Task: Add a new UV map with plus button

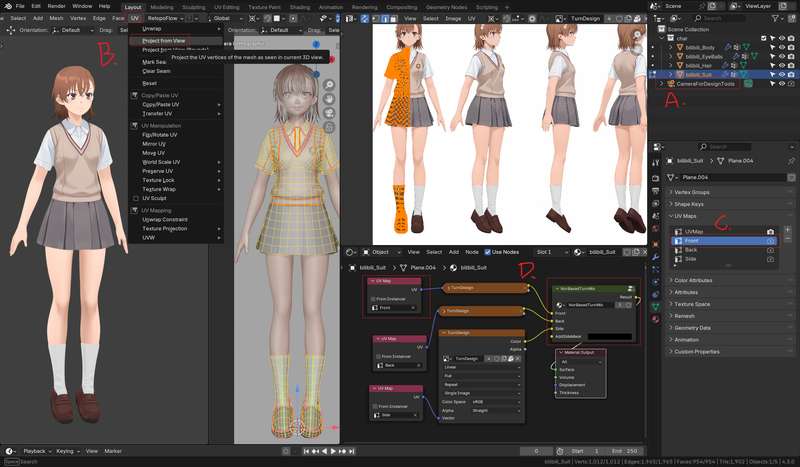Action: (x=787, y=230)
